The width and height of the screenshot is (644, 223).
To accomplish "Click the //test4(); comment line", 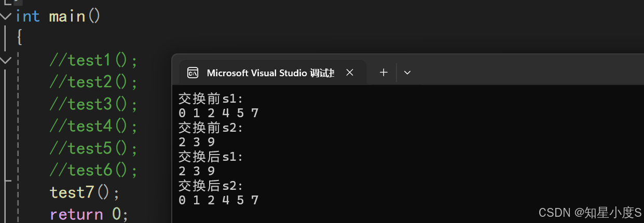I will coord(93,127).
